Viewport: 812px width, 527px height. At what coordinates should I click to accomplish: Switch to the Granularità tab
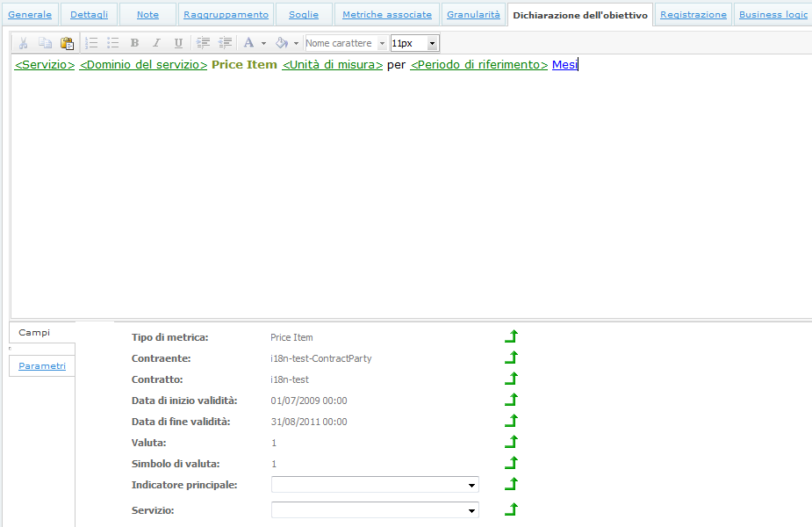[473, 15]
